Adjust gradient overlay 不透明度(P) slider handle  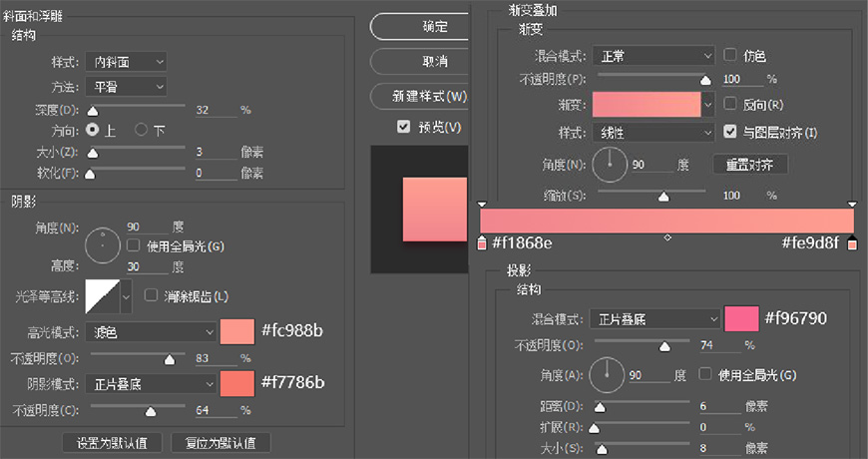(705, 81)
